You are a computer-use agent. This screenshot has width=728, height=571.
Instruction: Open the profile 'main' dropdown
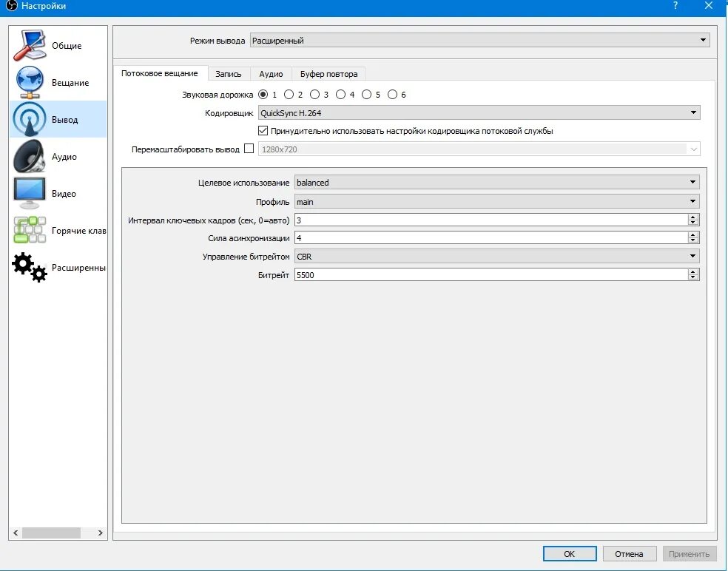coord(496,201)
